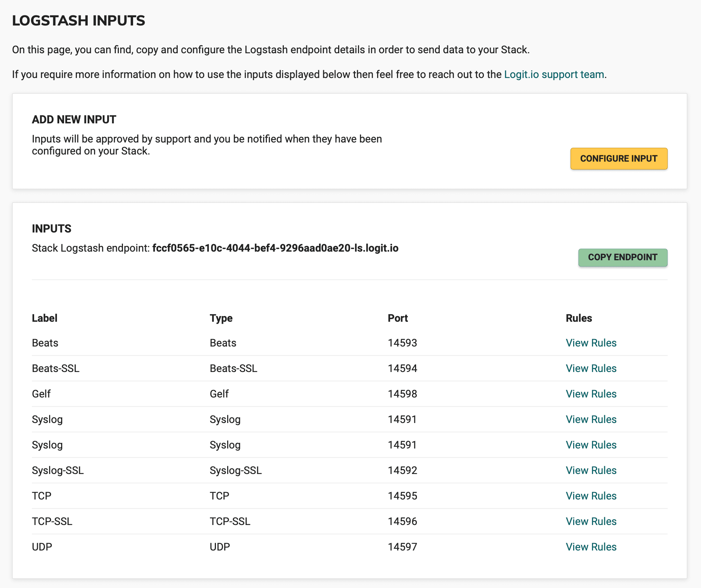View Rules for the TCP input on port 14595
The height and width of the screenshot is (588, 701).
click(x=591, y=496)
